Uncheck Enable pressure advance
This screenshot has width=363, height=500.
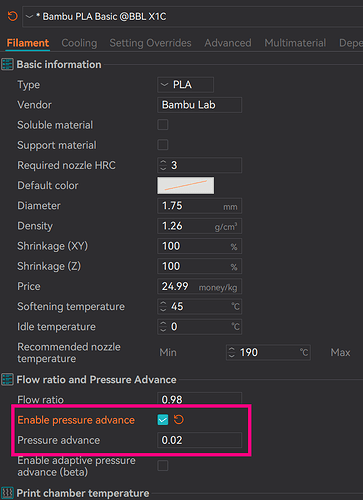pyautogui.click(x=163, y=420)
